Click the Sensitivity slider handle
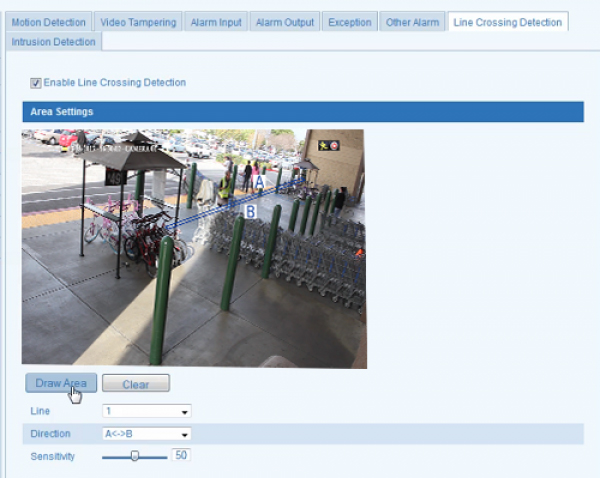 pyautogui.click(x=134, y=456)
